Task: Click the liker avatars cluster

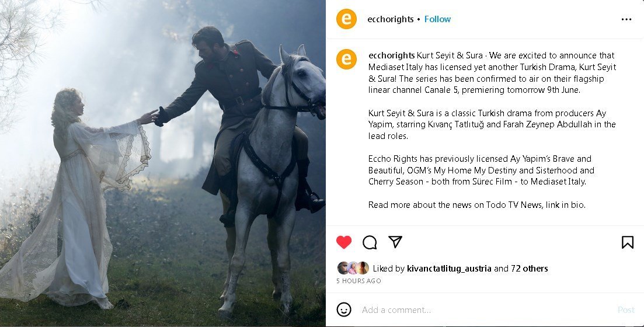Action: point(353,268)
